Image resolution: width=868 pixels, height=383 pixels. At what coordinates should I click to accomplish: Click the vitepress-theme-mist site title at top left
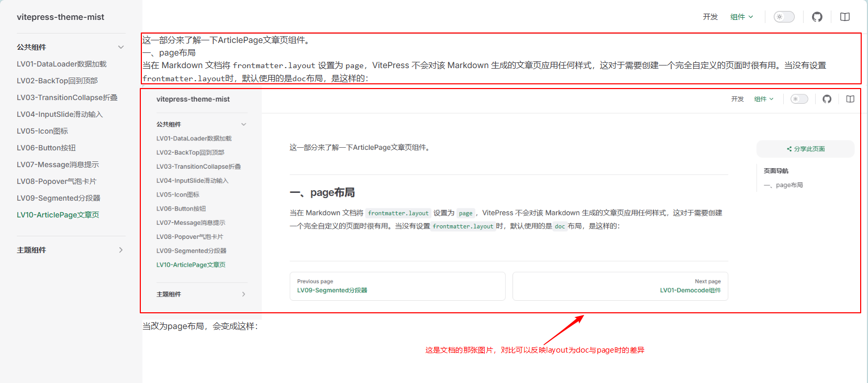[x=60, y=17]
